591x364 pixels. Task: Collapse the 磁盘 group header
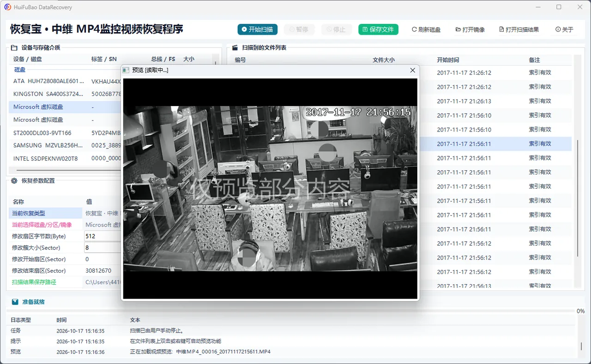tap(20, 70)
